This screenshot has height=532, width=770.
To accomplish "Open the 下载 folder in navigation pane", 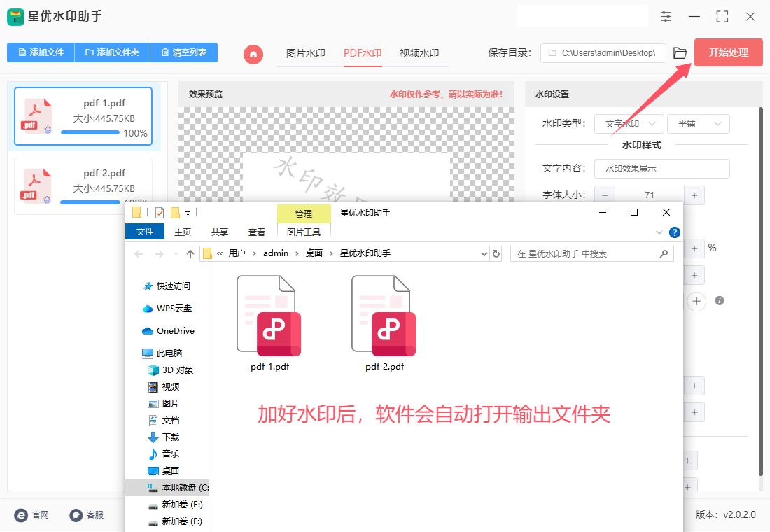I will tap(164, 437).
